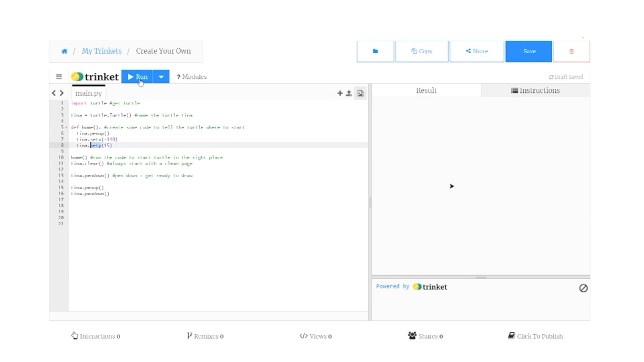Open the folder icon button
This screenshot has width=644, height=362.
click(x=375, y=51)
